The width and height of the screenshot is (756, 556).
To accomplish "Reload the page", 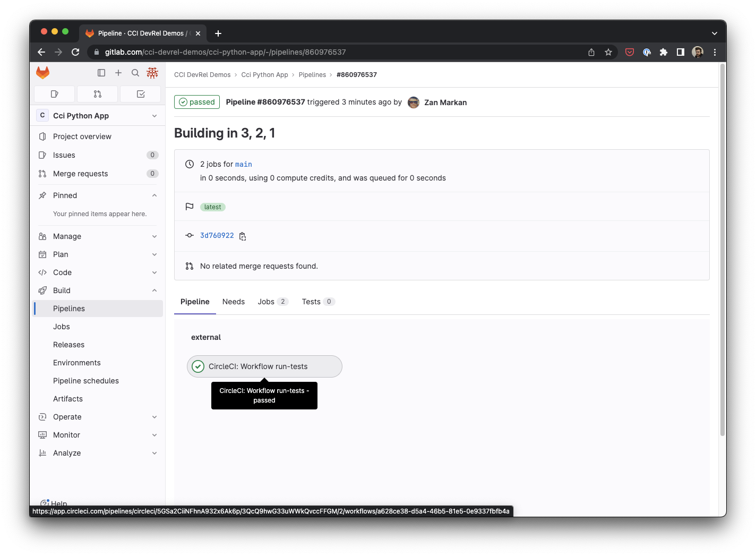I will click(75, 52).
